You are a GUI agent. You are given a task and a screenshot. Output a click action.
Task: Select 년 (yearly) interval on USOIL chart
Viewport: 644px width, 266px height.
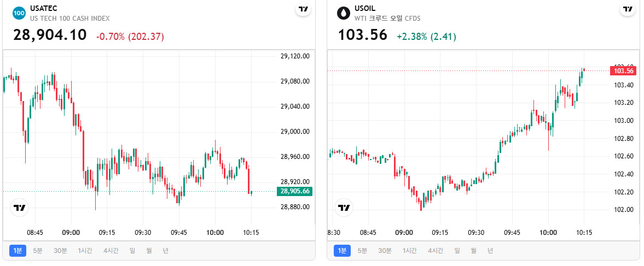490,250
